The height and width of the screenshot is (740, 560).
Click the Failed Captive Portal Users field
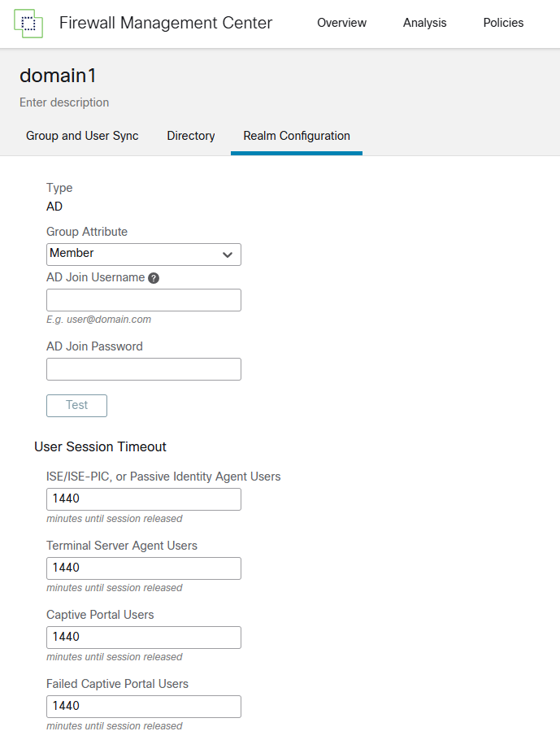[x=143, y=707]
